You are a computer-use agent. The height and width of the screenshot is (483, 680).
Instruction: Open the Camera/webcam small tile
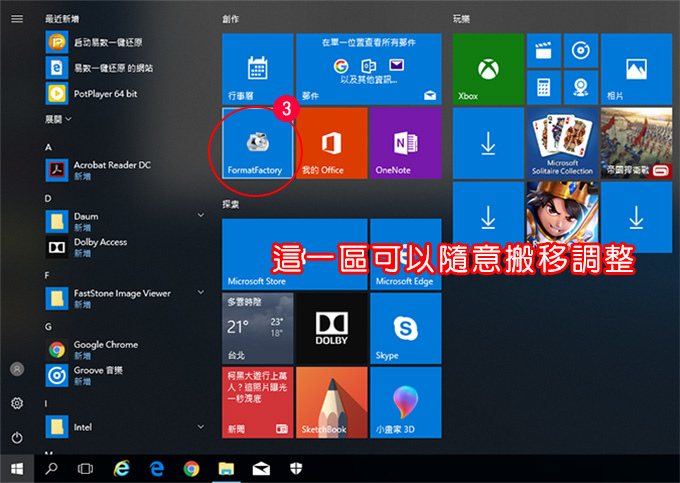pos(581,88)
